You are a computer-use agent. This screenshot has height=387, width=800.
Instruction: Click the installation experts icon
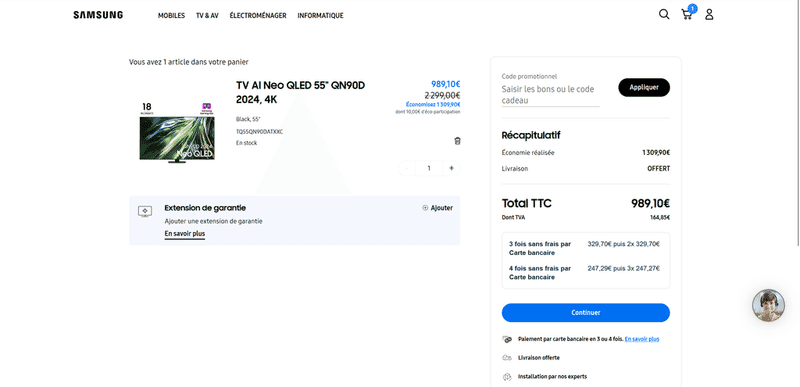[507, 377]
